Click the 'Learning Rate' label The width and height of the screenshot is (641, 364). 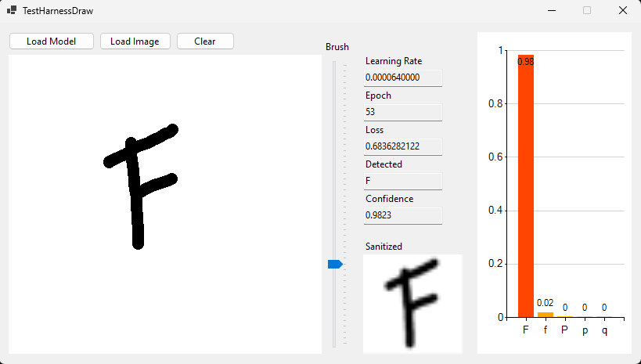tap(394, 61)
